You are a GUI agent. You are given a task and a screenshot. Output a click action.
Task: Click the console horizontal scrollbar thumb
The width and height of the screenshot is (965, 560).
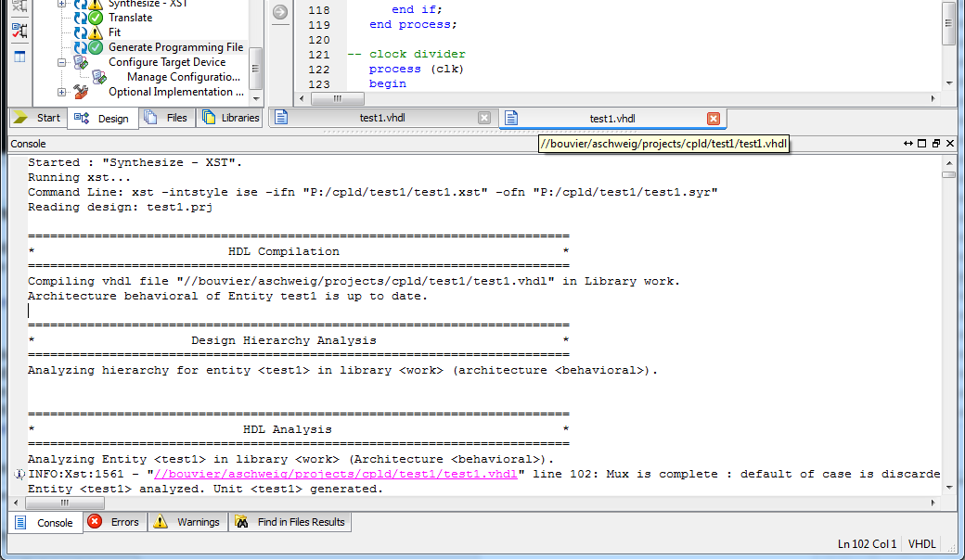coord(64,503)
